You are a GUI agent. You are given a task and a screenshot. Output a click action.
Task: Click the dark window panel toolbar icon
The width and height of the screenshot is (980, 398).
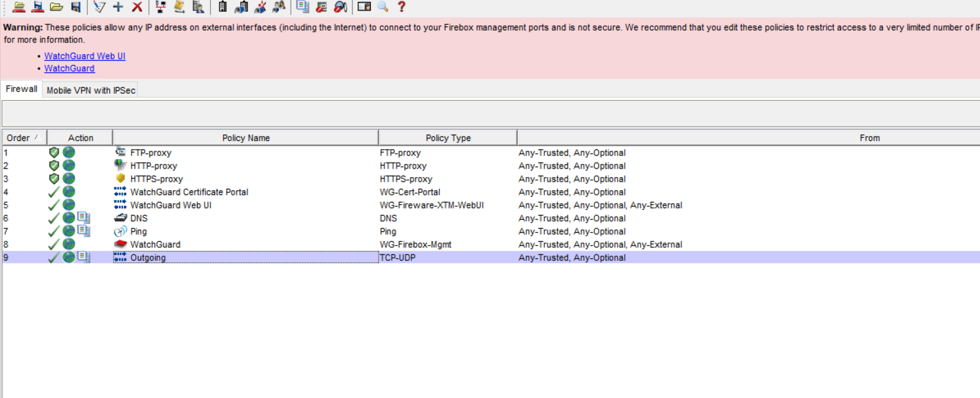pyautogui.click(x=364, y=7)
